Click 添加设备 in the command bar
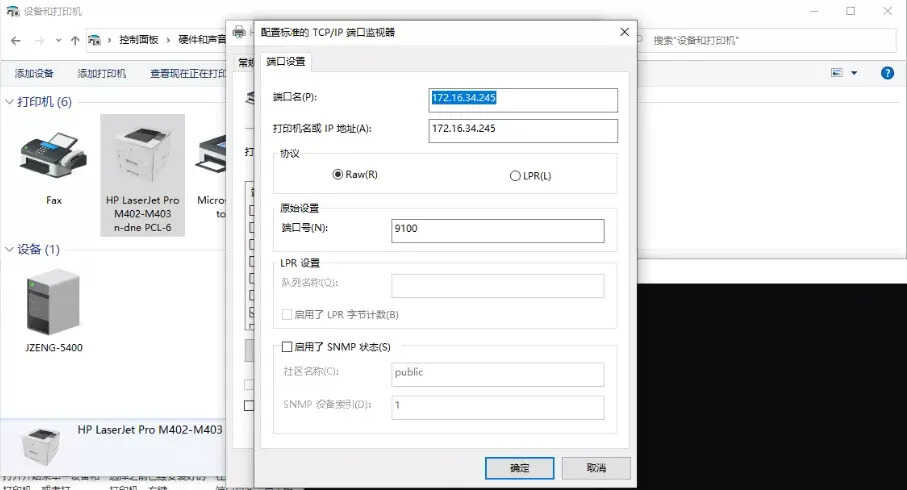Screen dimensions: 907x490 tap(34, 73)
